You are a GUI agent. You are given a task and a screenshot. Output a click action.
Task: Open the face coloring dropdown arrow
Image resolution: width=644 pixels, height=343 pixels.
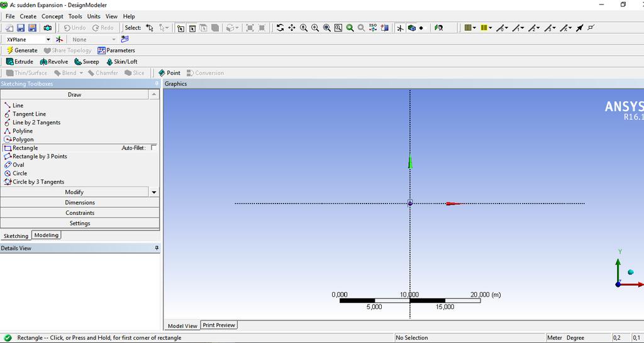tap(474, 28)
